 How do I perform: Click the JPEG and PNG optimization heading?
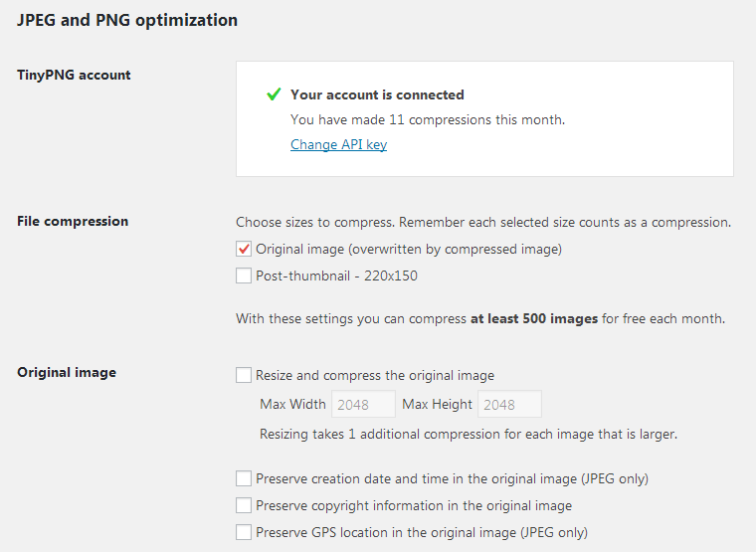click(x=127, y=20)
